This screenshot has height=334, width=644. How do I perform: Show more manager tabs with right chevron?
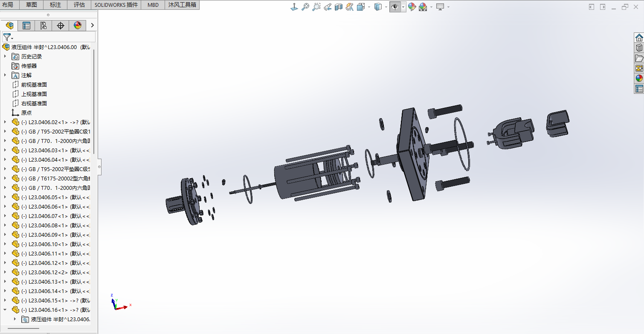92,26
